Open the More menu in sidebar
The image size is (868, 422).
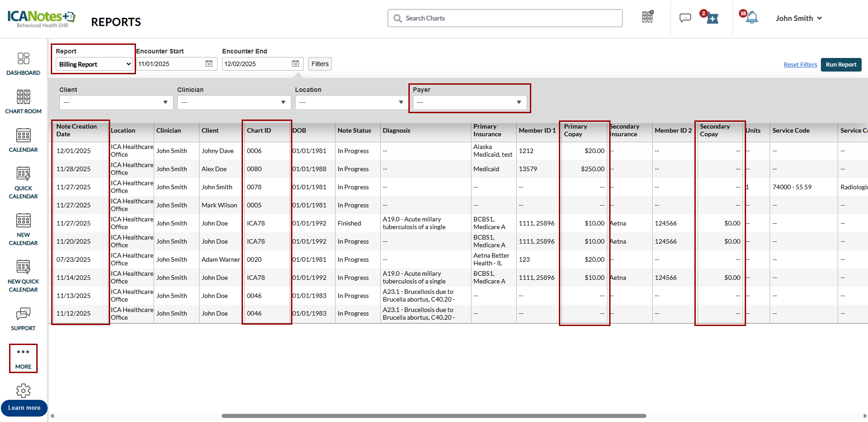[x=23, y=358]
